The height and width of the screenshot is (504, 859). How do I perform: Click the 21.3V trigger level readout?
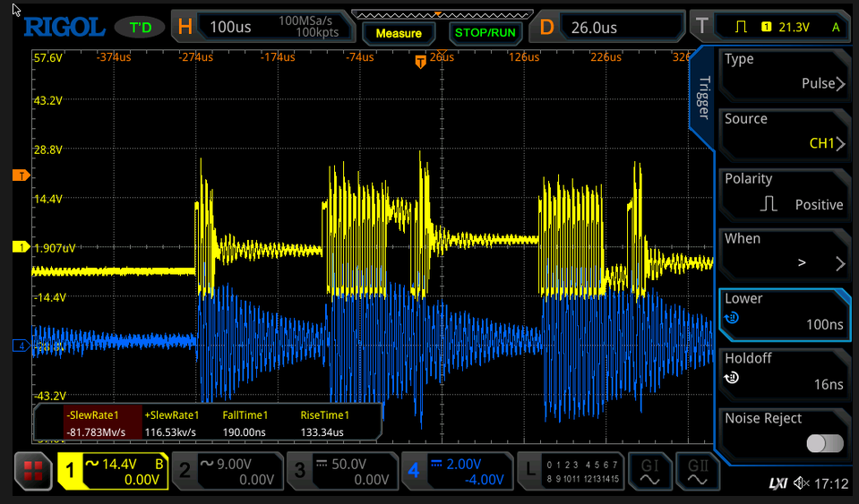(x=794, y=27)
